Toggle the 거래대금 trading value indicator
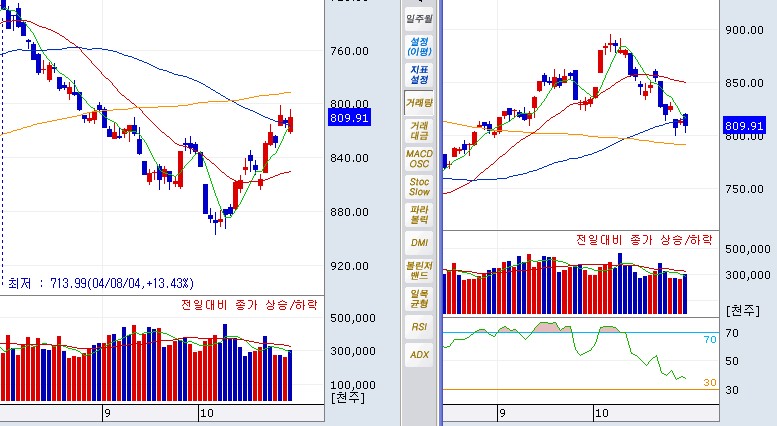Image resolution: width=777 pixels, height=426 pixels. pos(419,130)
